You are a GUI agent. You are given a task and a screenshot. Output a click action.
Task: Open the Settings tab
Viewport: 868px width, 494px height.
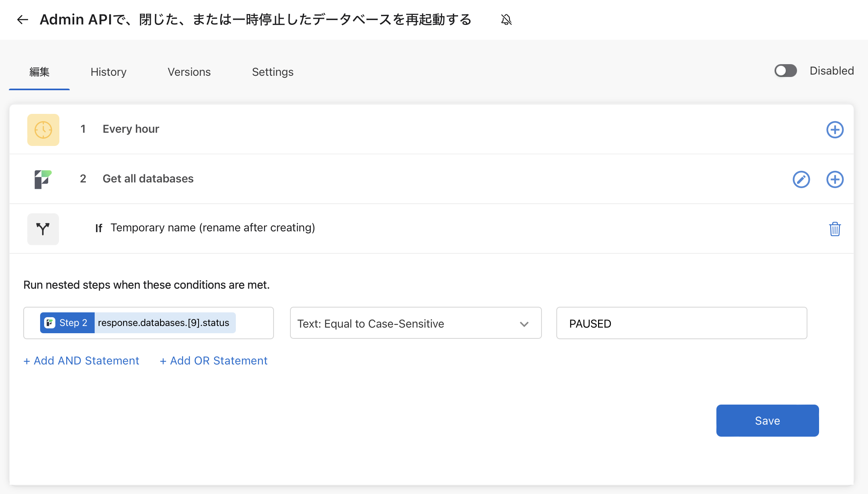pyautogui.click(x=273, y=72)
